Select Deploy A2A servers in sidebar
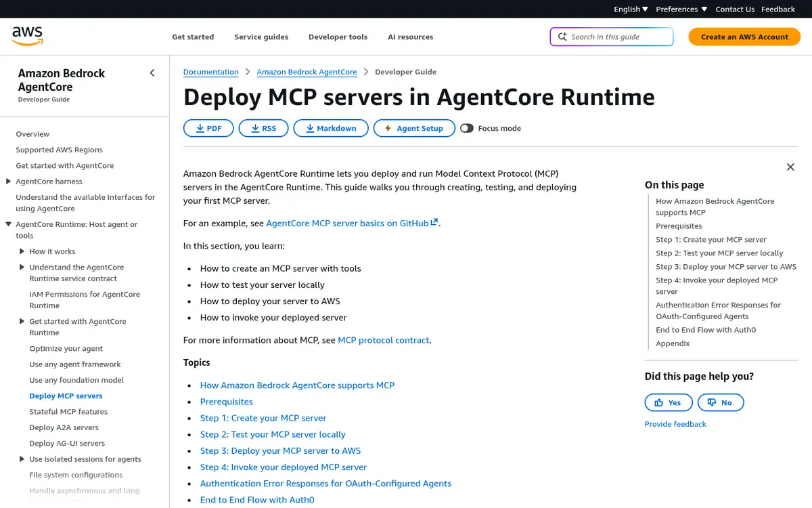Image resolution: width=812 pixels, height=508 pixels. point(64,427)
